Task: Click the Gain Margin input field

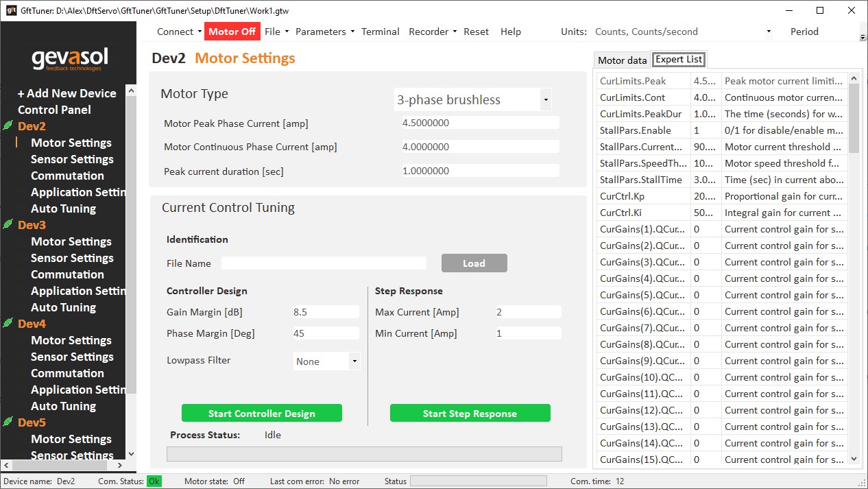Action: [325, 312]
